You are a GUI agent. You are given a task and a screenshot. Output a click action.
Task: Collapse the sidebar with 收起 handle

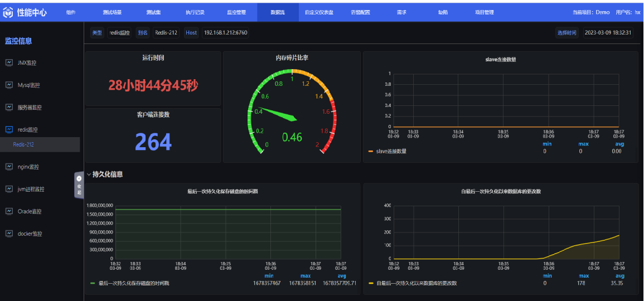pos(79,185)
